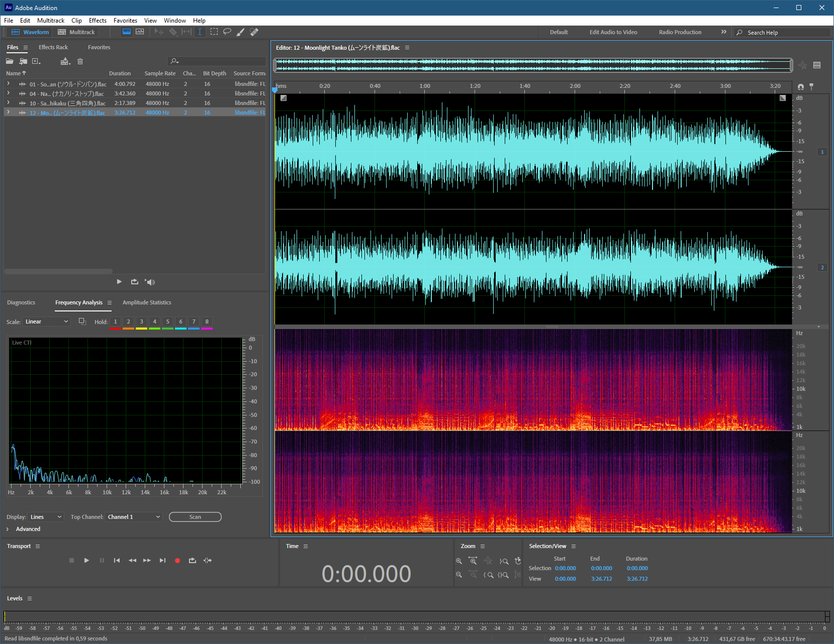Image resolution: width=834 pixels, height=644 pixels.
Task: Click the Files panel loop playback icon
Action: coord(135,282)
